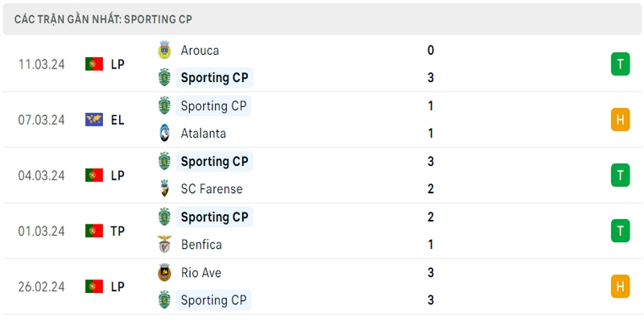The width and height of the screenshot is (644, 322).
Task: Click the Arouca club crest icon
Action: pos(164,50)
